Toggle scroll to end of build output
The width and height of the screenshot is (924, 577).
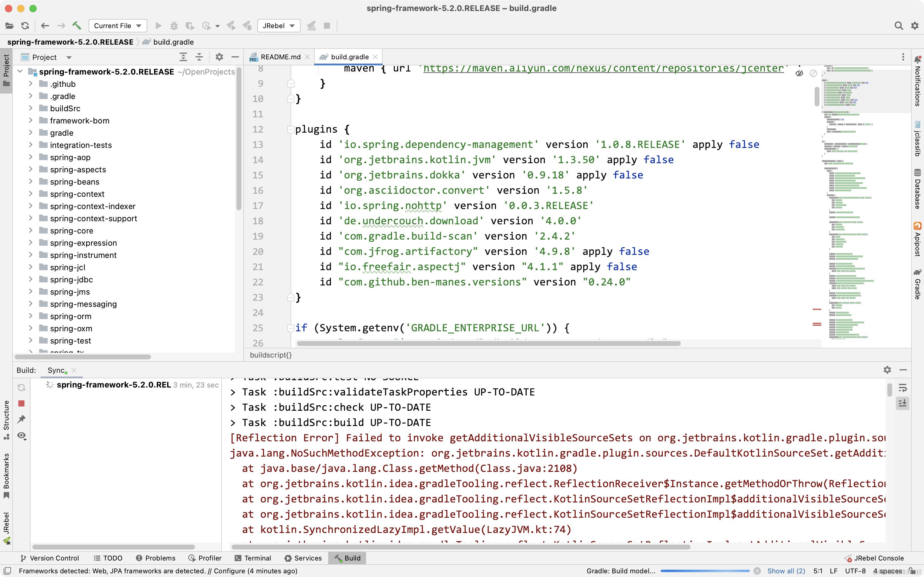coord(902,403)
